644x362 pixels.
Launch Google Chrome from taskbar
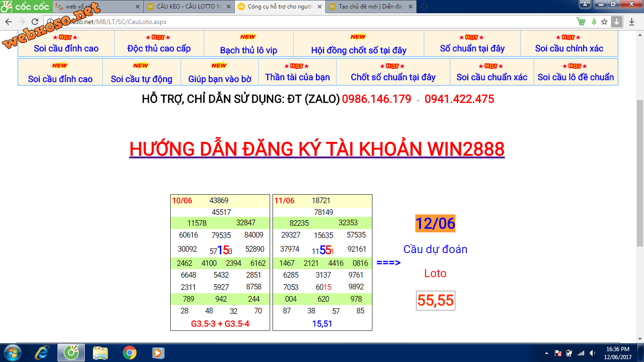point(129,353)
